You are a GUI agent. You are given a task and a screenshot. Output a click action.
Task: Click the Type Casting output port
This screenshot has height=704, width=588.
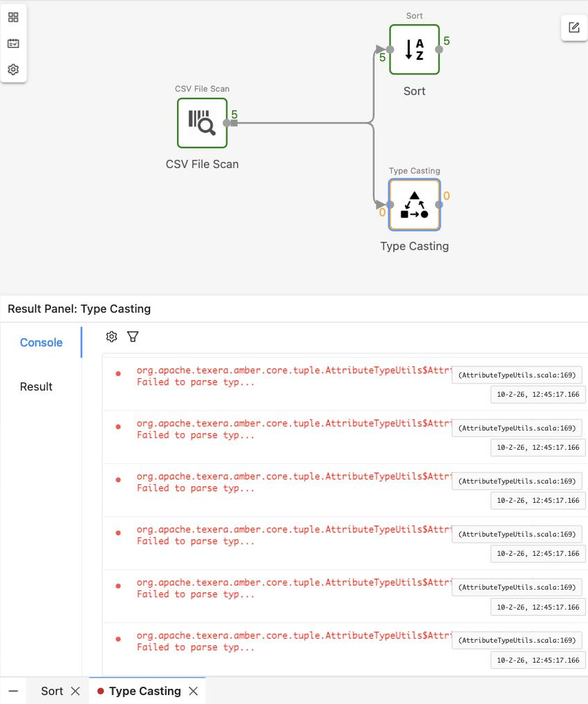(x=439, y=205)
